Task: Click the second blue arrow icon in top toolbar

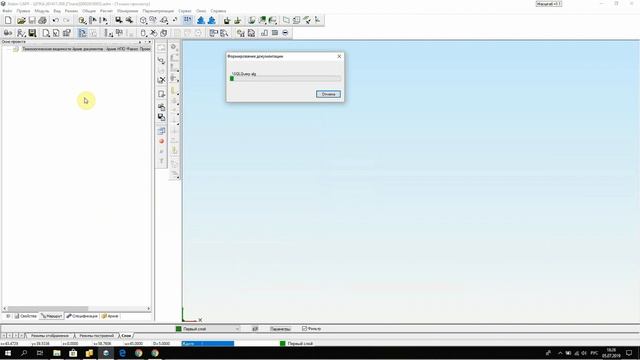Action: [211, 20]
